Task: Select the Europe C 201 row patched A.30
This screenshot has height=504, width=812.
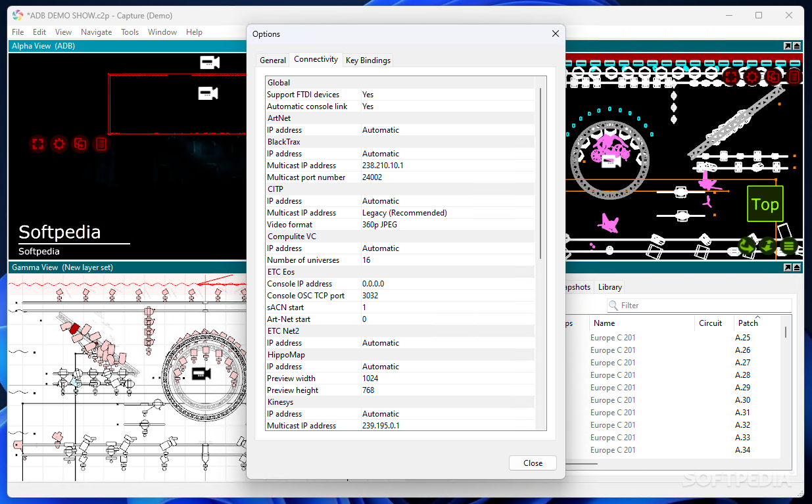Action: coord(674,400)
